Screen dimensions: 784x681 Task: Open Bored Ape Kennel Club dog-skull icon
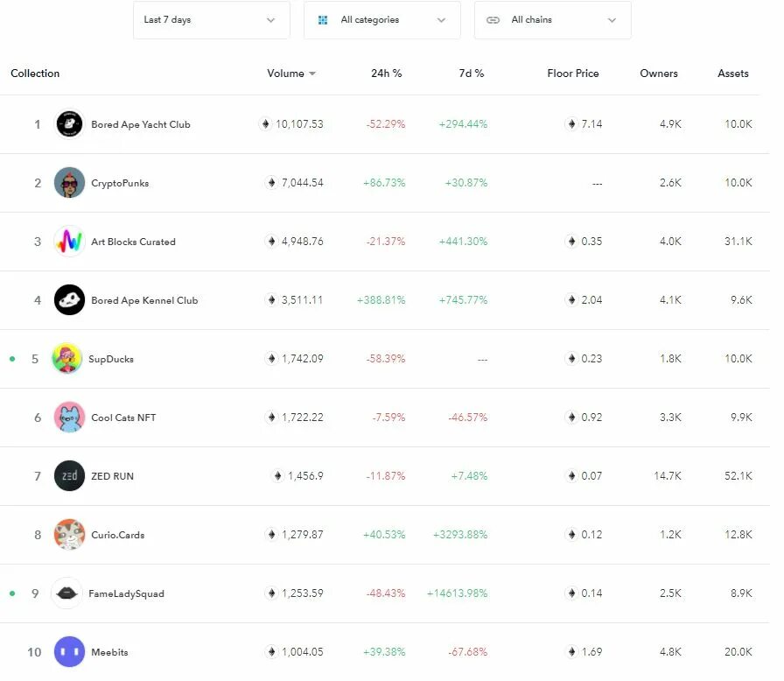(69, 300)
